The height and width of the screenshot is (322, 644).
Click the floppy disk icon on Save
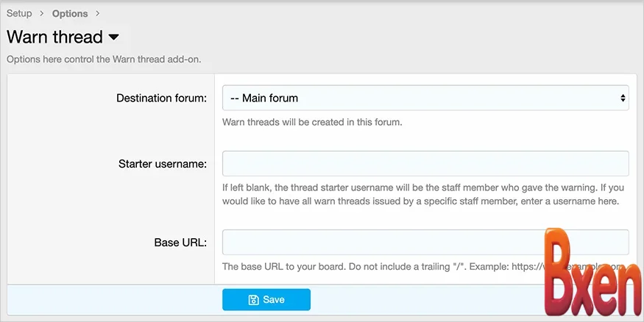coord(253,300)
